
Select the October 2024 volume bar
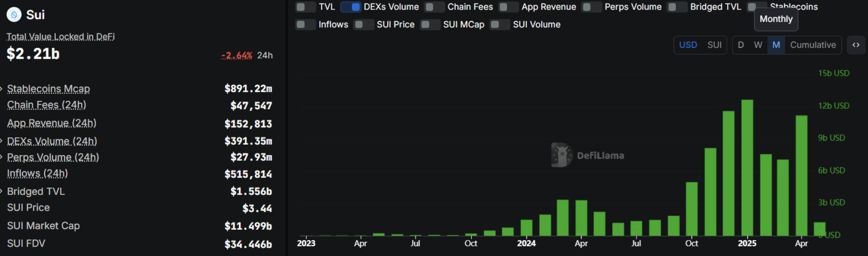click(692, 209)
